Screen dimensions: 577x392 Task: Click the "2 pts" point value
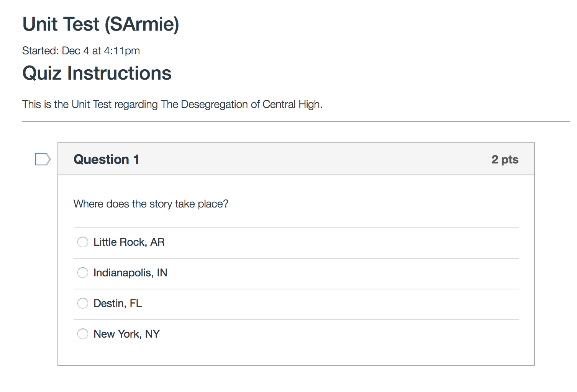tap(505, 159)
